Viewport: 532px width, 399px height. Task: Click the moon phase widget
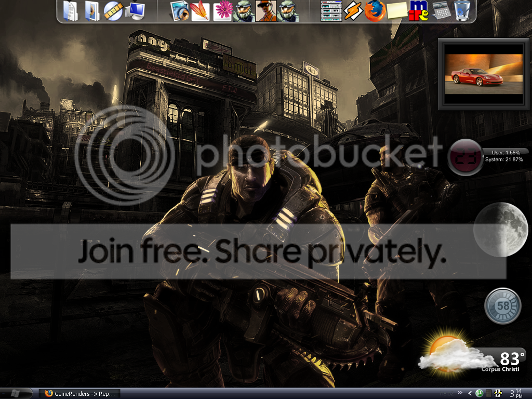point(501,229)
